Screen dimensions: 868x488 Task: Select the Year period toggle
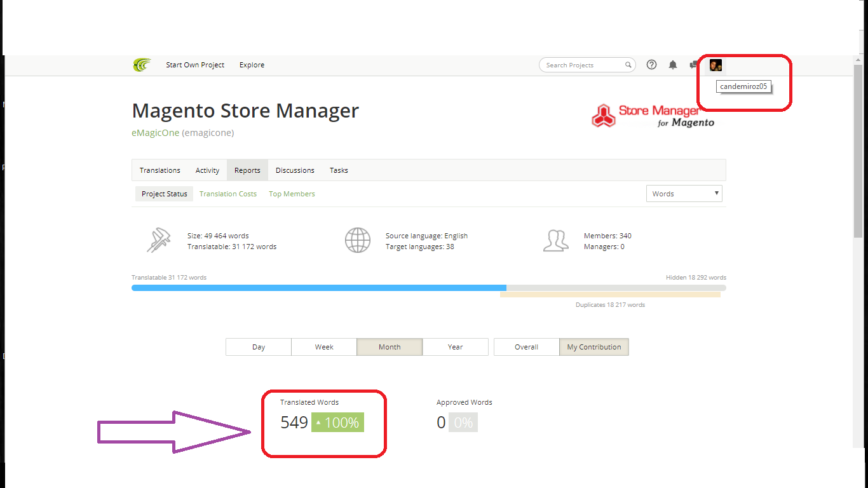[456, 347]
